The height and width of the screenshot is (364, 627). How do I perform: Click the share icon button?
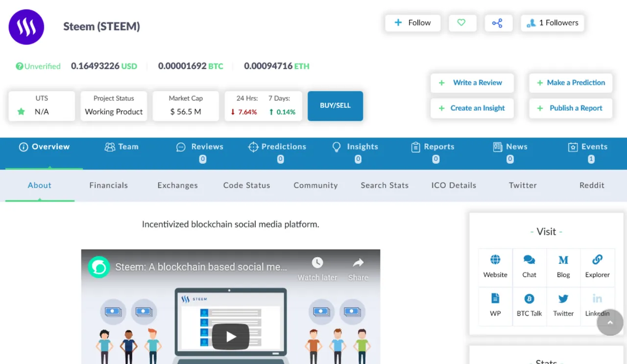(498, 23)
